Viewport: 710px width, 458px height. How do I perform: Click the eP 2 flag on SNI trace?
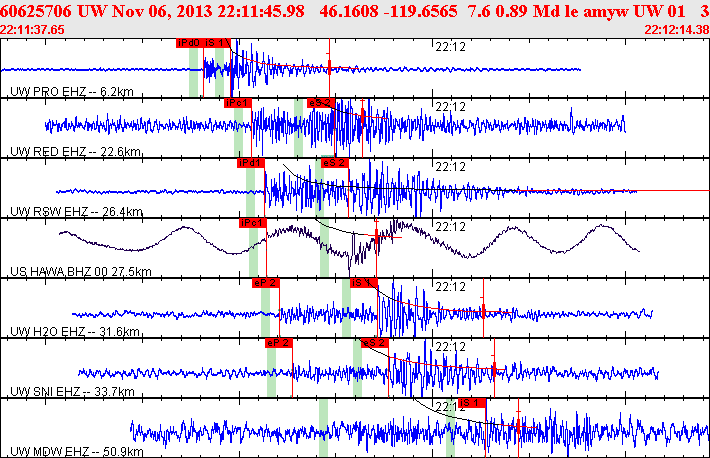[x=279, y=343]
